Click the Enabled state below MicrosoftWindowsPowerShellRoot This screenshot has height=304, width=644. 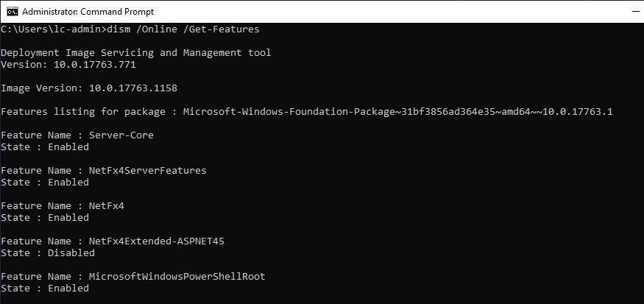click(68, 289)
